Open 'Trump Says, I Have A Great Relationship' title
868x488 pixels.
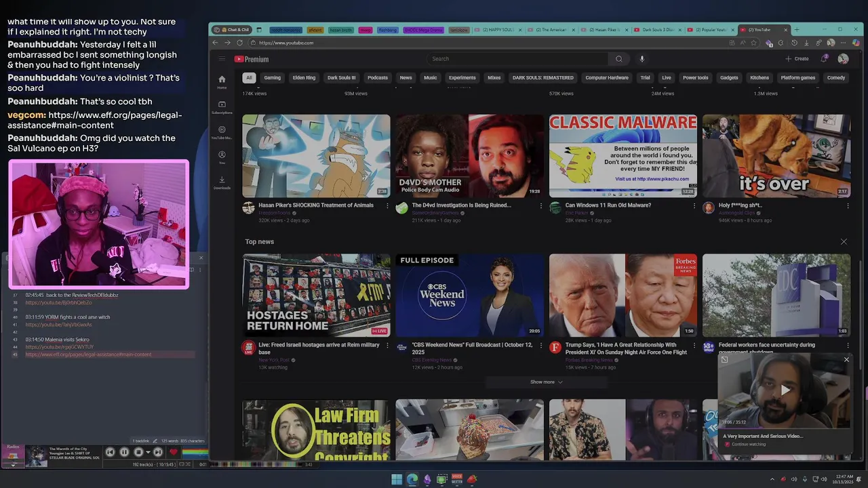click(626, 348)
